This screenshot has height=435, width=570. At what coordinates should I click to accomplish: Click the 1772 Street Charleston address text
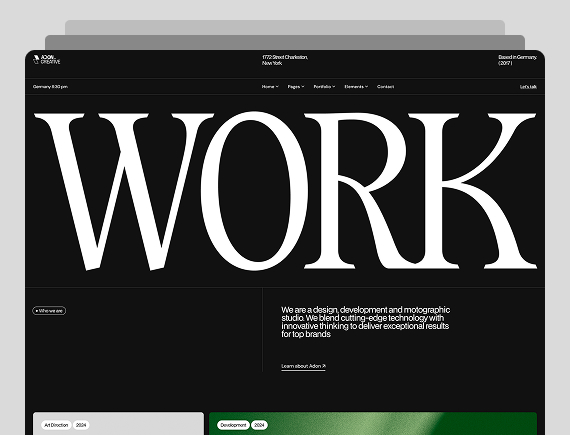point(285,60)
